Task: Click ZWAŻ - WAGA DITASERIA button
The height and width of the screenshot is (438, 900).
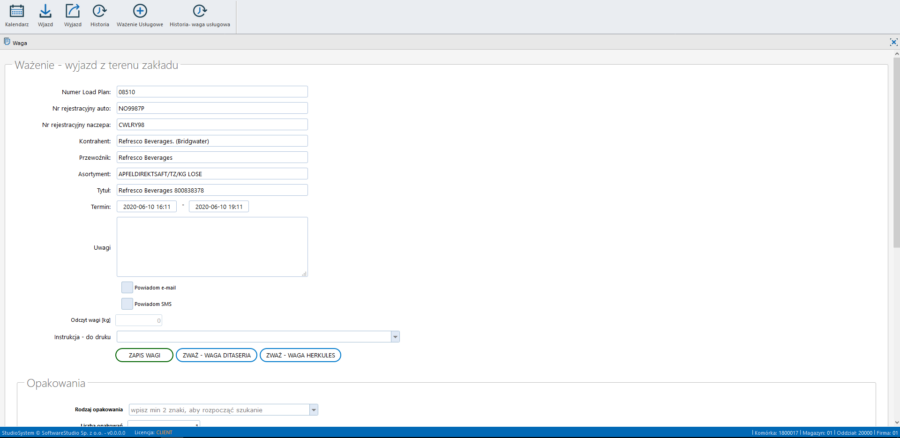Action: pyautogui.click(x=216, y=355)
